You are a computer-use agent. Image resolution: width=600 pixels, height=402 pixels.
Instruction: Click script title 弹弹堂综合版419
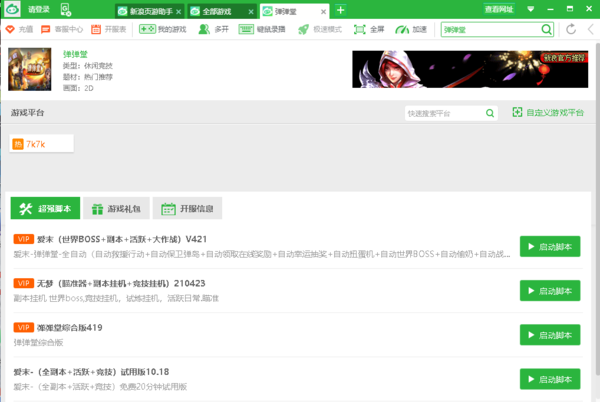pyautogui.click(x=70, y=328)
